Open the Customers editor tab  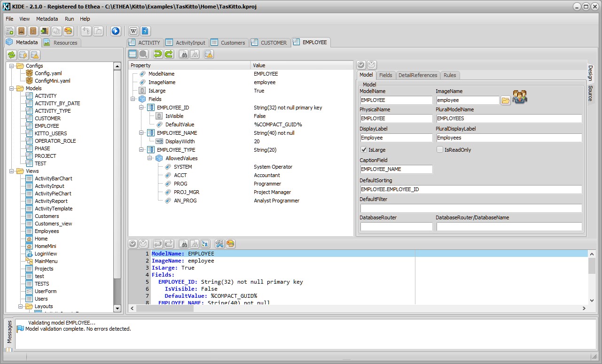(233, 42)
